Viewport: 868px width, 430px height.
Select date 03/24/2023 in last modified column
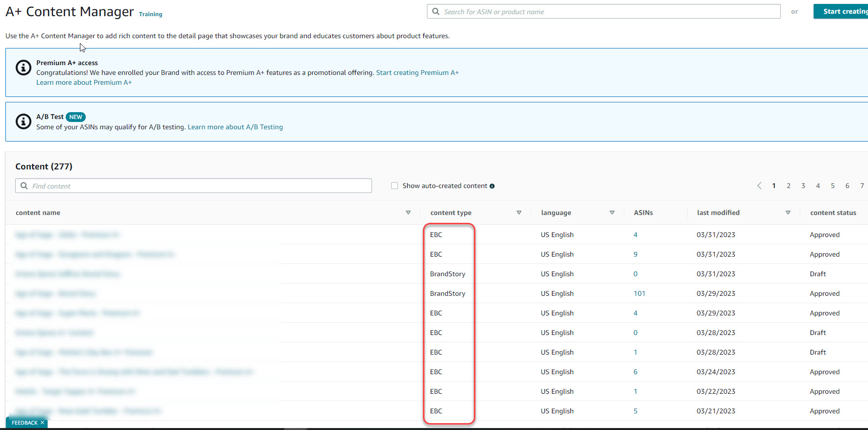pyautogui.click(x=716, y=372)
